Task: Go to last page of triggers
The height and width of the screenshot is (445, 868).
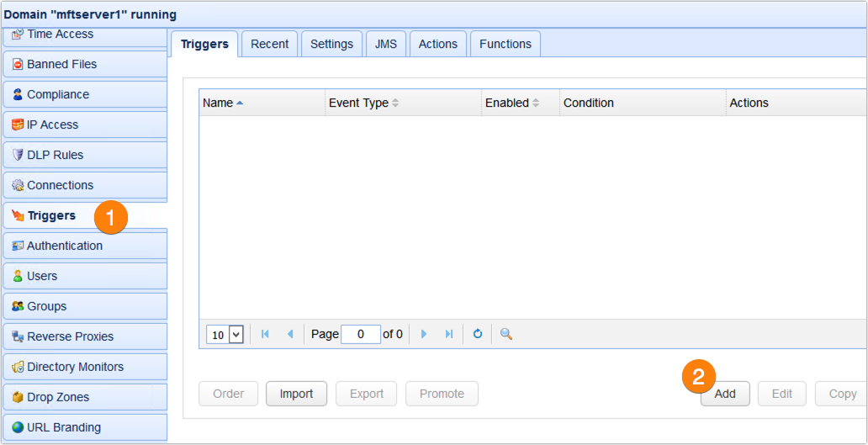Action: click(449, 334)
